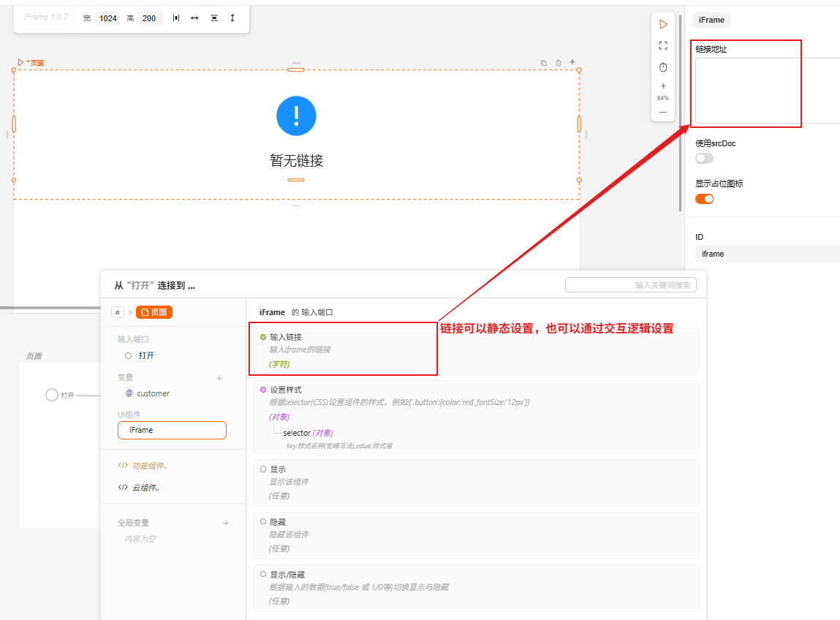Click the orange run preview play icon
The image size is (840, 620).
tap(663, 24)
